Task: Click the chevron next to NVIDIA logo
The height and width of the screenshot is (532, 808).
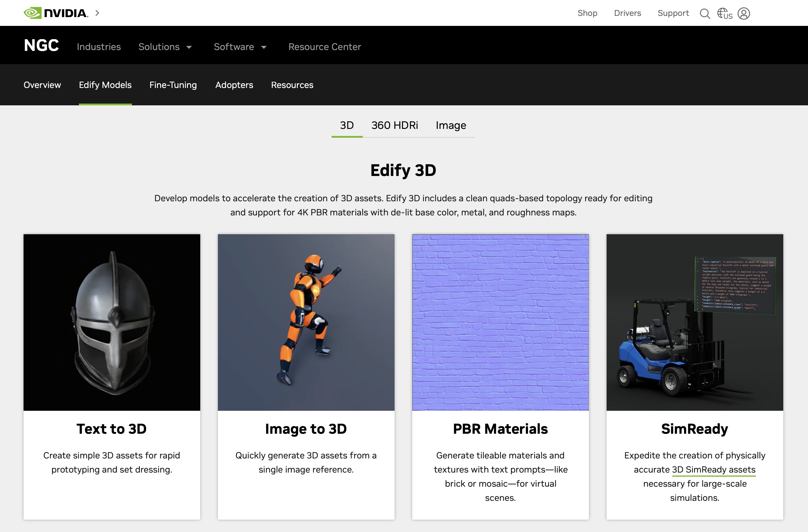Action: click(x=97, y=13)
